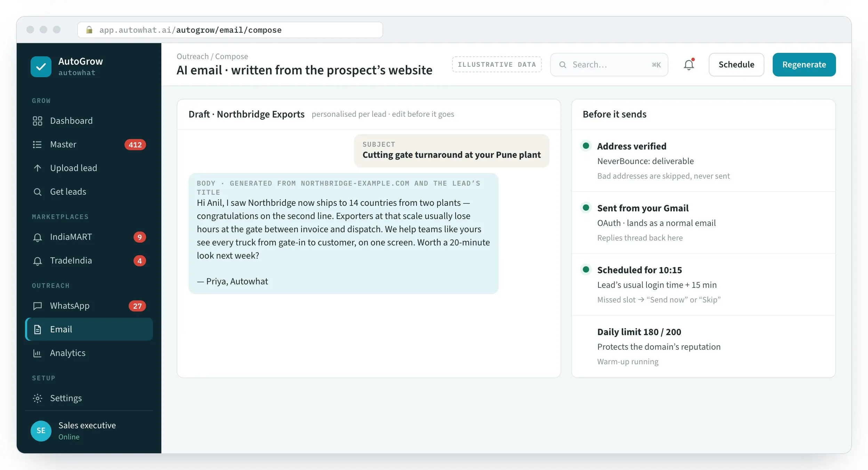
Task: Click the Regenerate button
Action: click(804, 65)
